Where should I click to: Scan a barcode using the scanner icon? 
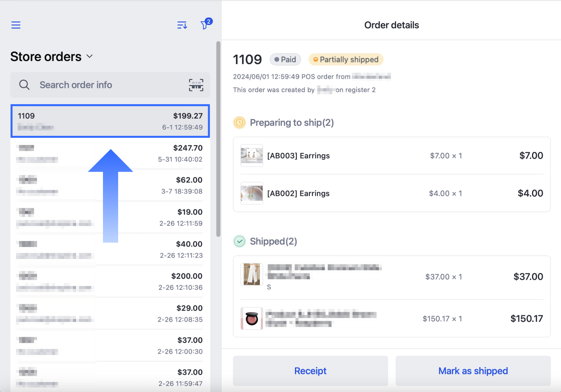point(196,85)
